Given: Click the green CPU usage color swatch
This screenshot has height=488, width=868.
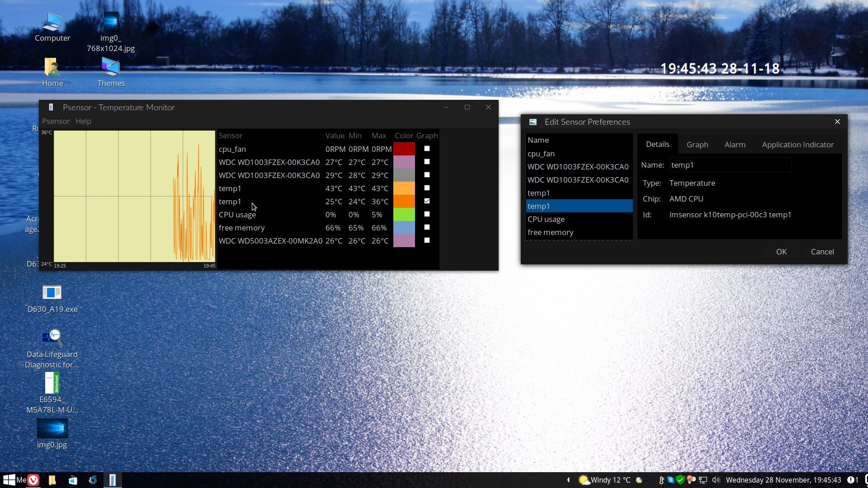Looking at the screenshot, I should (404, 214).
